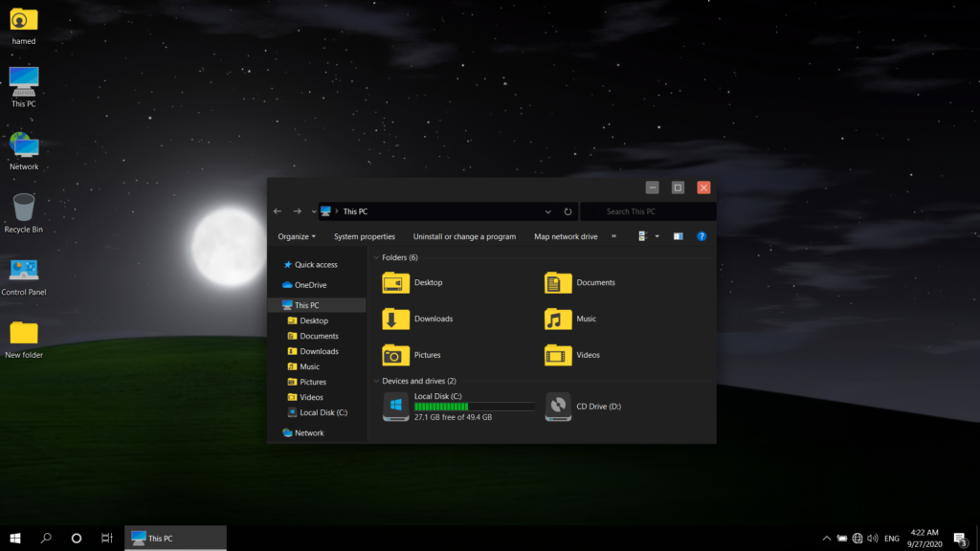Click the blue Help question mark icon
The width and height of the screenshot is (980, 551).
coord(702,236)
